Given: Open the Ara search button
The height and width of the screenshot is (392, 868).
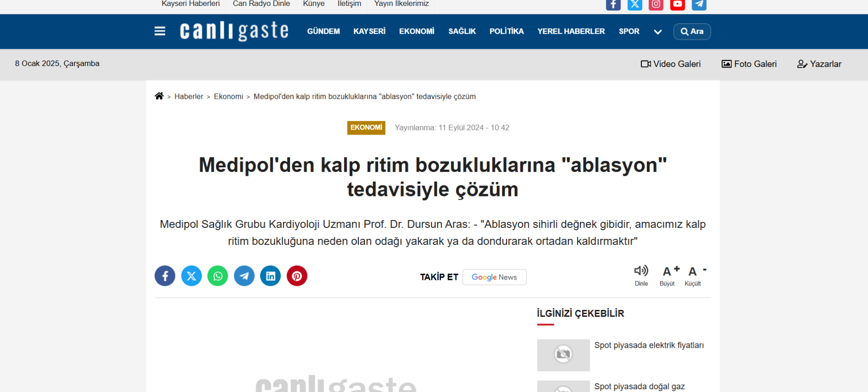Looking at the screenshot, I should click(x=692, y=31).
